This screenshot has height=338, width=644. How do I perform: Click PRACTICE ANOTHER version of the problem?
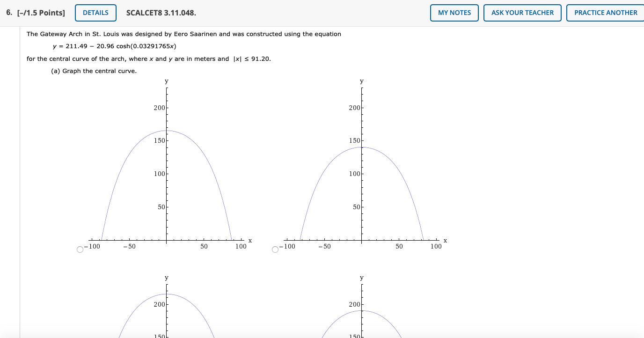(605, 13)
